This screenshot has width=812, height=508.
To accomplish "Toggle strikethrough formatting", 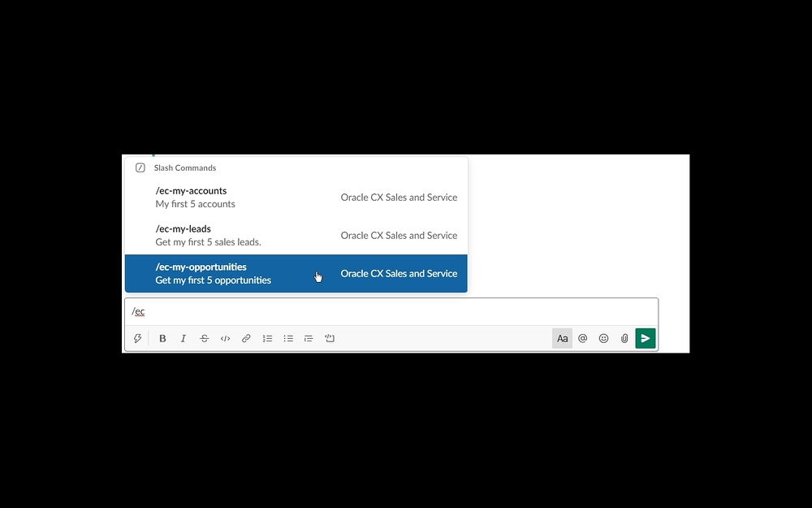I will click(204, 338).
